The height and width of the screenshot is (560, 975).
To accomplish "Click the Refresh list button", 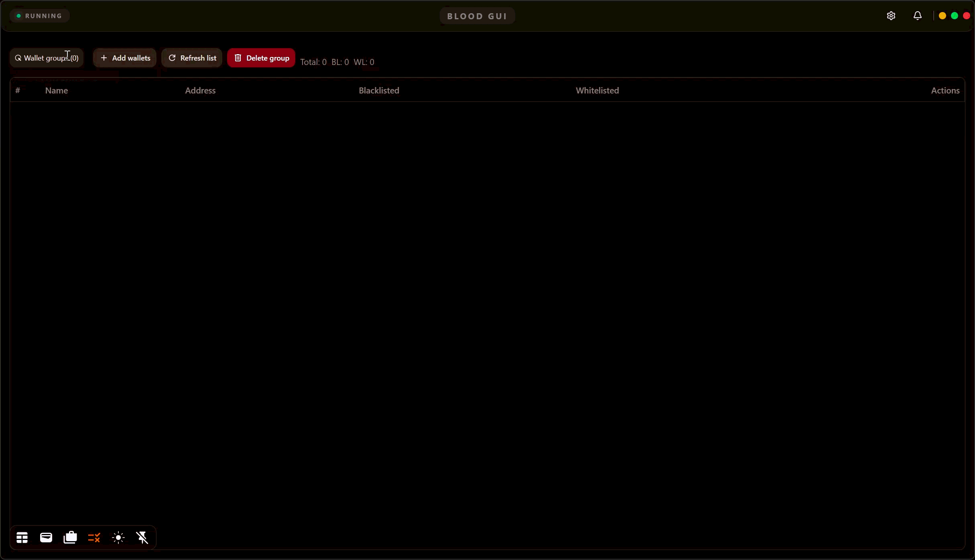I will click(x=192, y=58).
